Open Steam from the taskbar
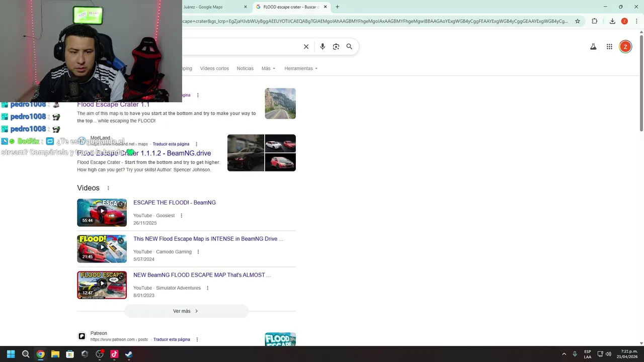This screenshot has width=644, height=362. [x=129, y=354]
